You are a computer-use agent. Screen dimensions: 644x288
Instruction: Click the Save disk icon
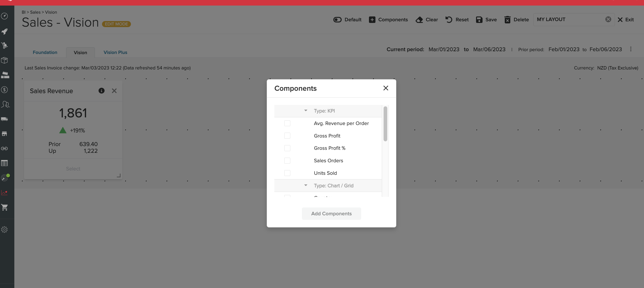479,19
